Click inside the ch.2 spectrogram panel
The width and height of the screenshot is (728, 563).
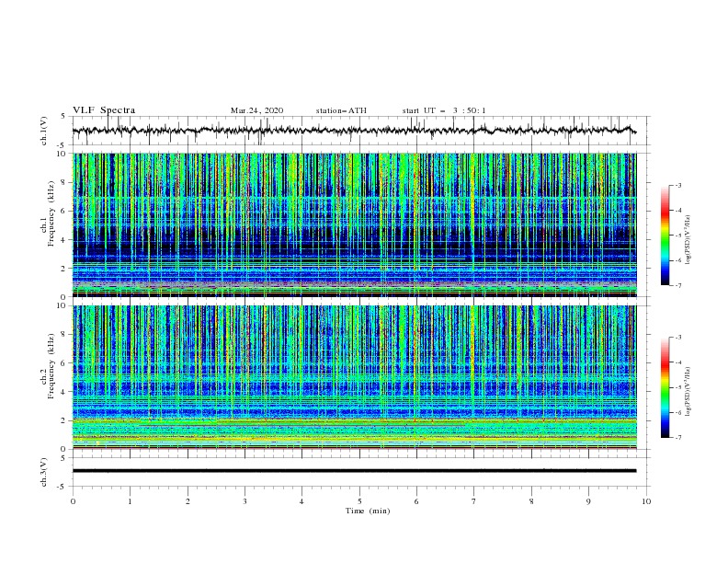pyautogui.click(x=354, y=377)
